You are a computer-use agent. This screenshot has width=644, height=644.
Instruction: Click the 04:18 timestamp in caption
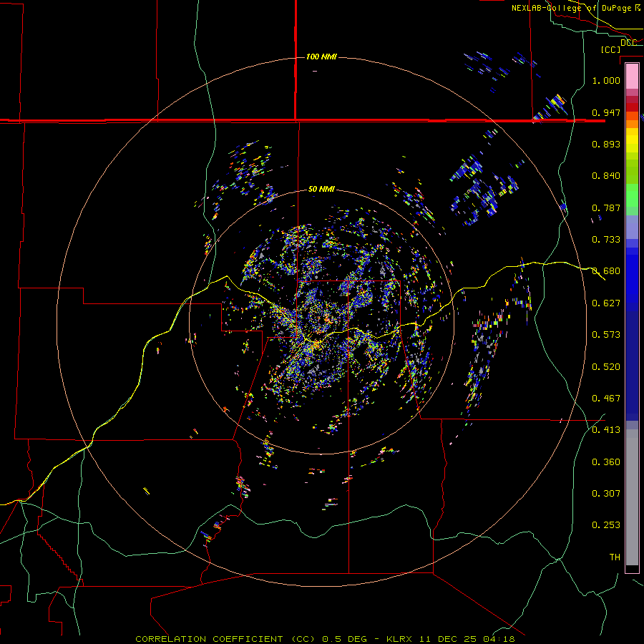pyautogui.click(x=499, y=639)
